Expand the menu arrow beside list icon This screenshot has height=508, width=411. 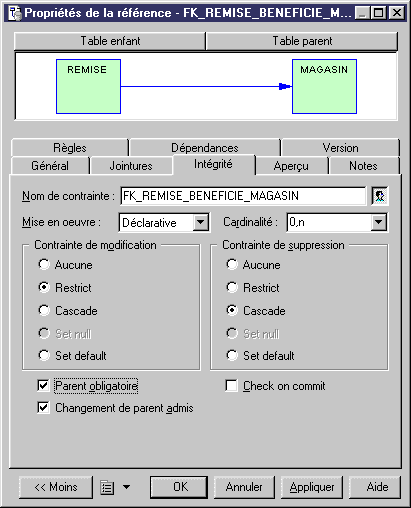coord(126,487)
